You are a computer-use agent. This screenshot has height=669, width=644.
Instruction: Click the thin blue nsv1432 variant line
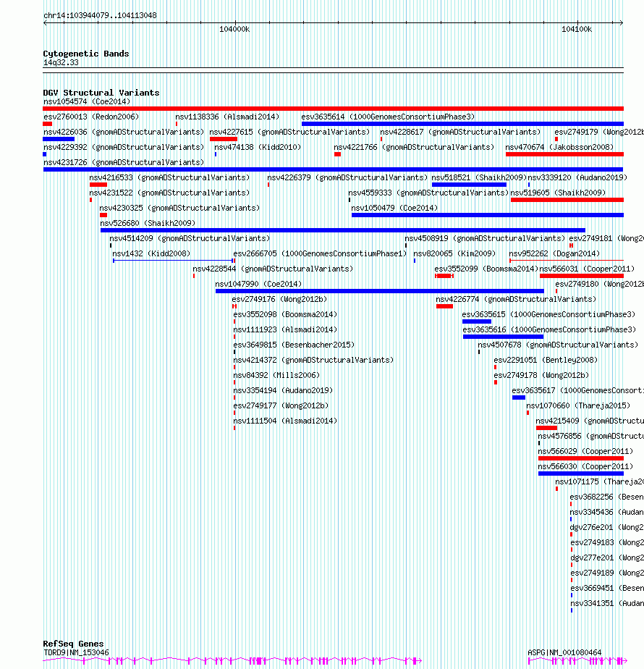tap(173, 260)
